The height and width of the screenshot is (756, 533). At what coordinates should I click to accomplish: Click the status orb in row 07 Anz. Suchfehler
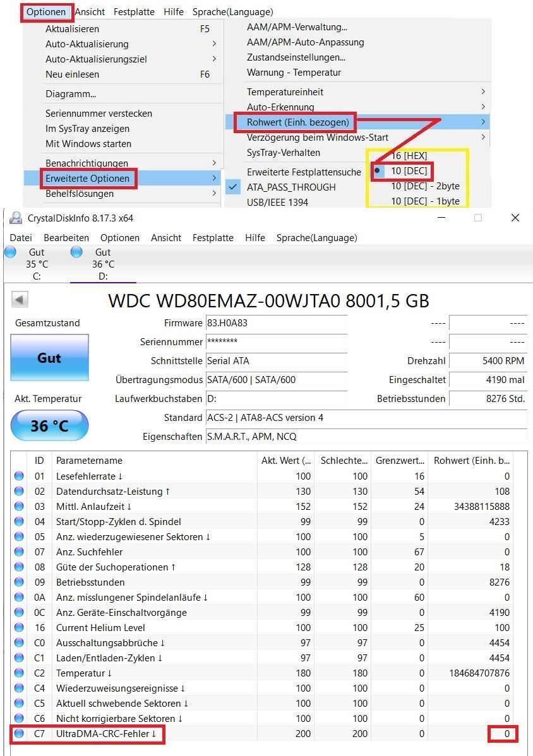click(19, 552)
